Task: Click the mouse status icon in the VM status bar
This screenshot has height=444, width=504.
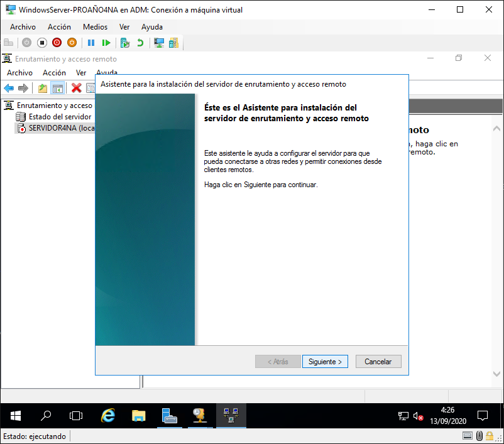Action: [x=479, y=436]
